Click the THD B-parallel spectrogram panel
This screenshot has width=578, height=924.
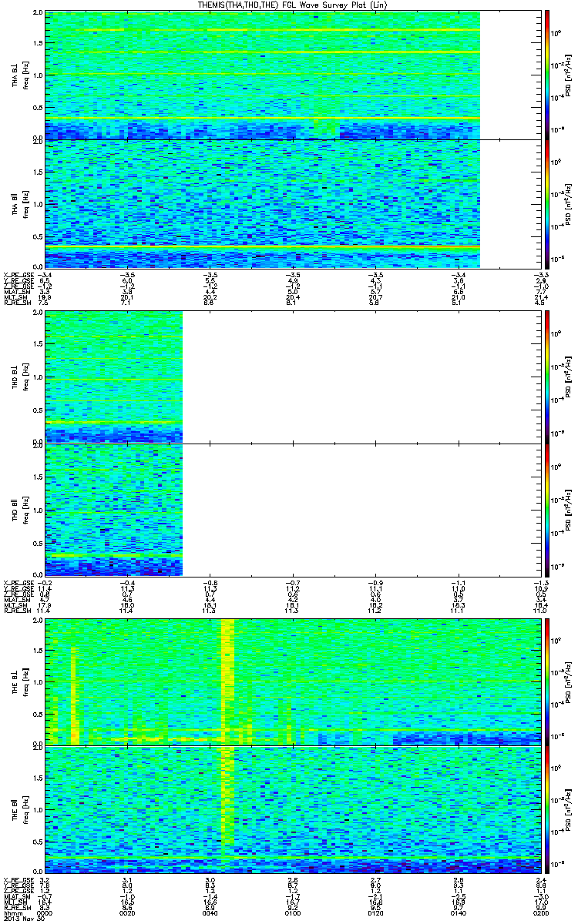(x=291, y=510)
